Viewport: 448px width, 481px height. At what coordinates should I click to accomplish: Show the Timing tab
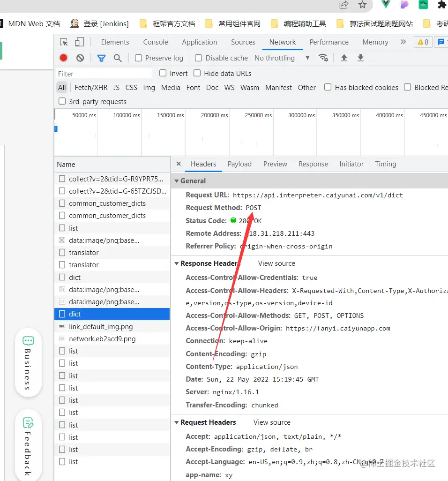click(386, 164)
